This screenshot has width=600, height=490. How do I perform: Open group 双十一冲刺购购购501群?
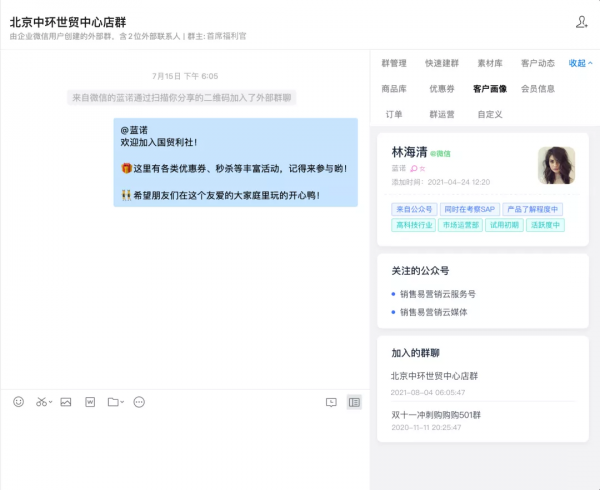click(436, 415)
